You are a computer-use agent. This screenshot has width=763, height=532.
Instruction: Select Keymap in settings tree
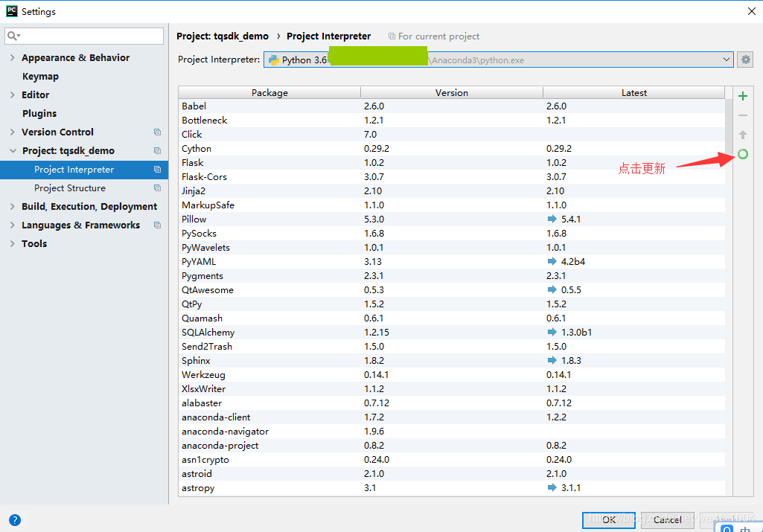40,77
